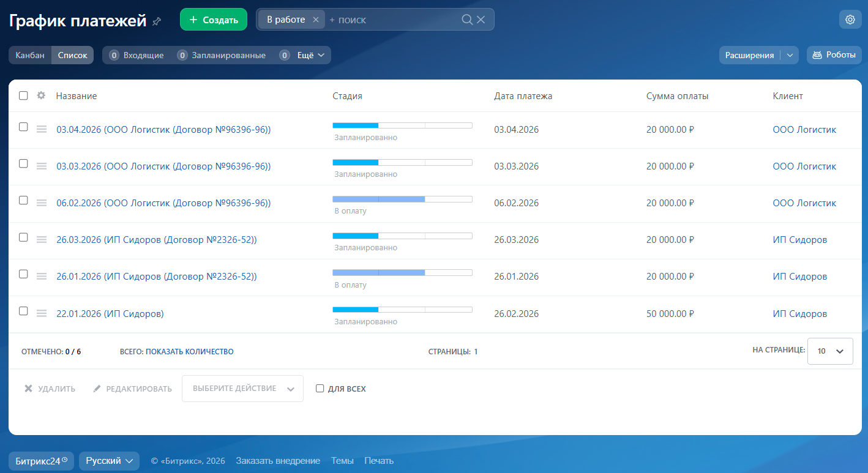The image size is (868, 473).
Task: Select all rows with header checkbox
Action: [x=23, y=95]
